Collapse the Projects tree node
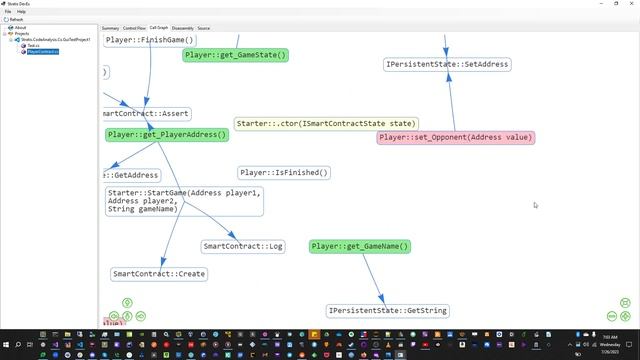Image resolution: width=640 pixels, height=360 pixels. point(4,33)
